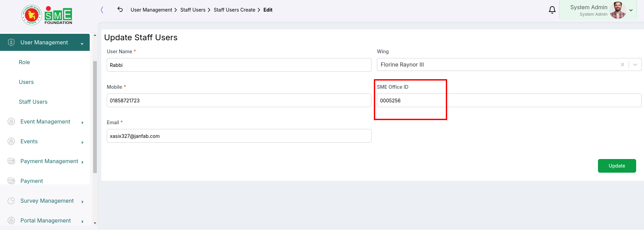Image resolution: width=644 pixels, height=230 pixels.
Task: Collapse the User Management menu arrow
Action: point(82,44)
